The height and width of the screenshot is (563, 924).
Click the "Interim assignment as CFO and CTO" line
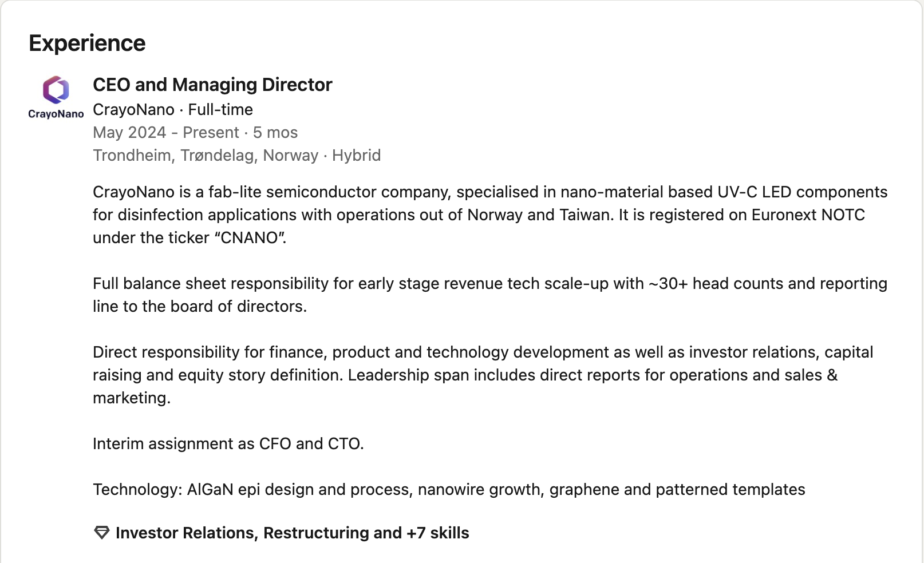tap(228, 443)
